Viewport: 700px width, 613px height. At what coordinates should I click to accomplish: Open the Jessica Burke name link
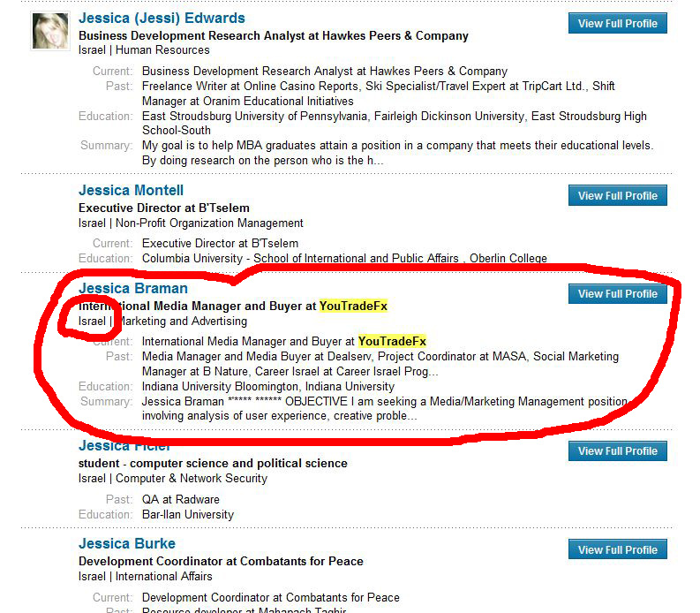(127, 544)
